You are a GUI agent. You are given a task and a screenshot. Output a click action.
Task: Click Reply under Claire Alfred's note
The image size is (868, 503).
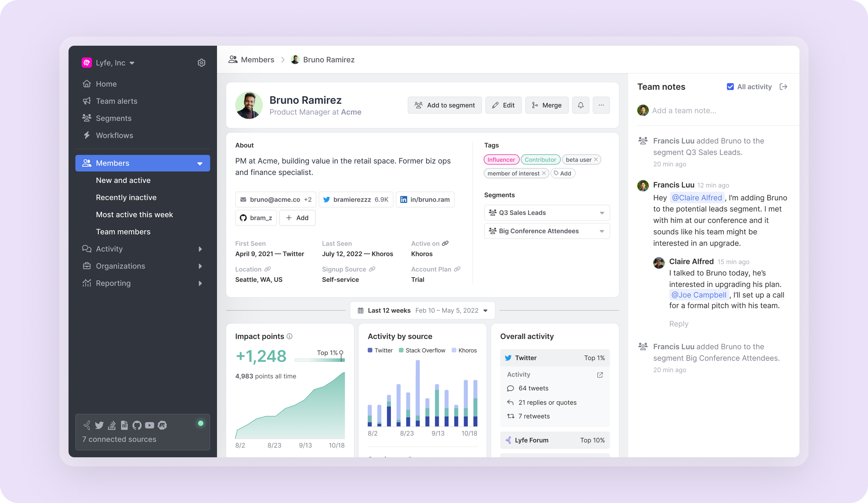[678, 324]
